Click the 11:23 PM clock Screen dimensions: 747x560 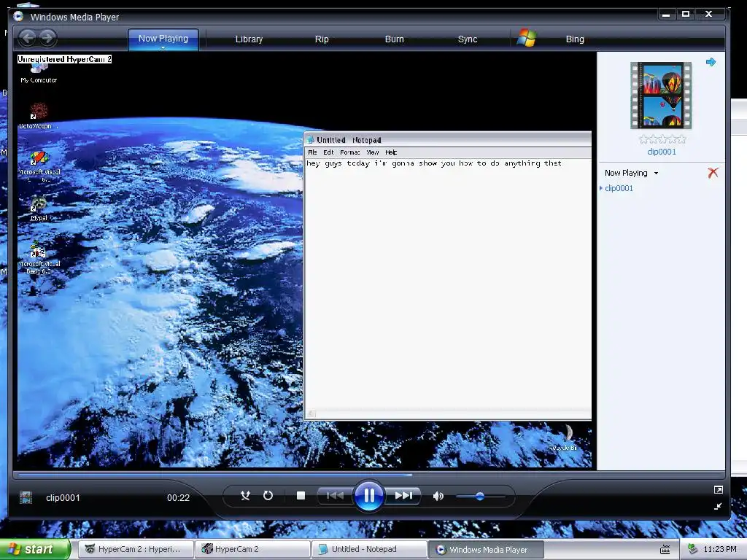pyautogui.click(x=719, y=549)
